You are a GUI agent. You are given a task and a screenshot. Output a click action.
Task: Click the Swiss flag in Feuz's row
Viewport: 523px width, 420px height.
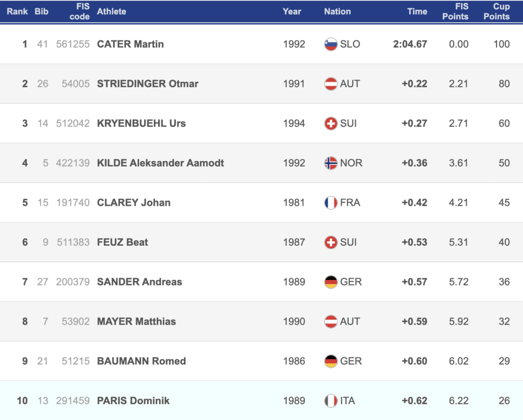tap(331, 242)
